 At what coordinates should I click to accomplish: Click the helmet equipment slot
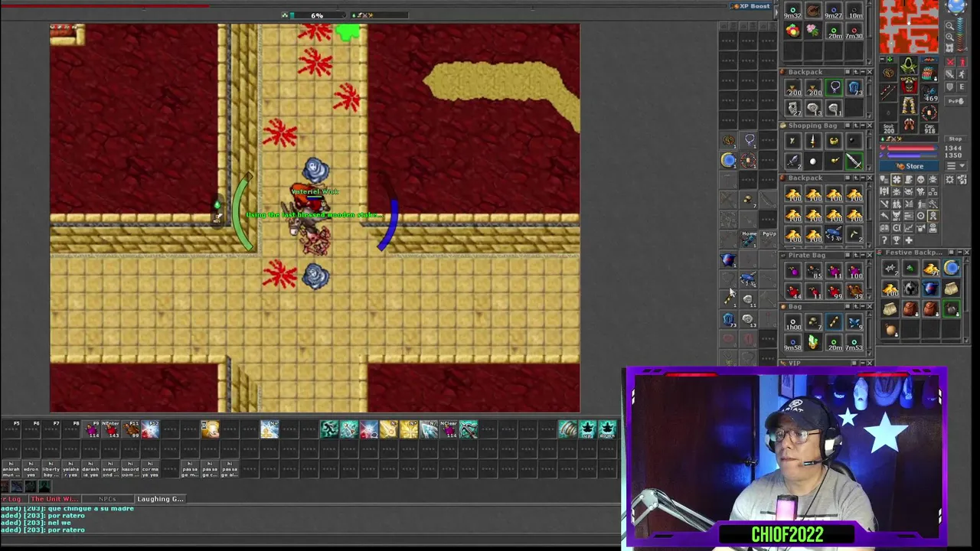(x=909, y=65)
